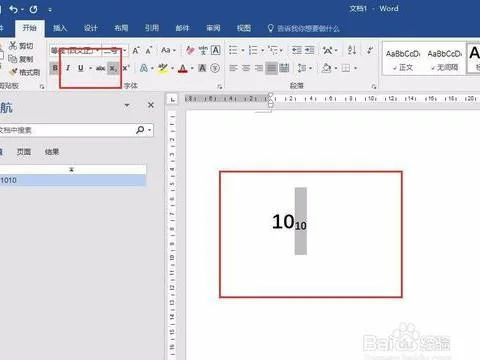480x360 pixels.
Task: Open the font size dropdown arrow
Action: (125, 51)
